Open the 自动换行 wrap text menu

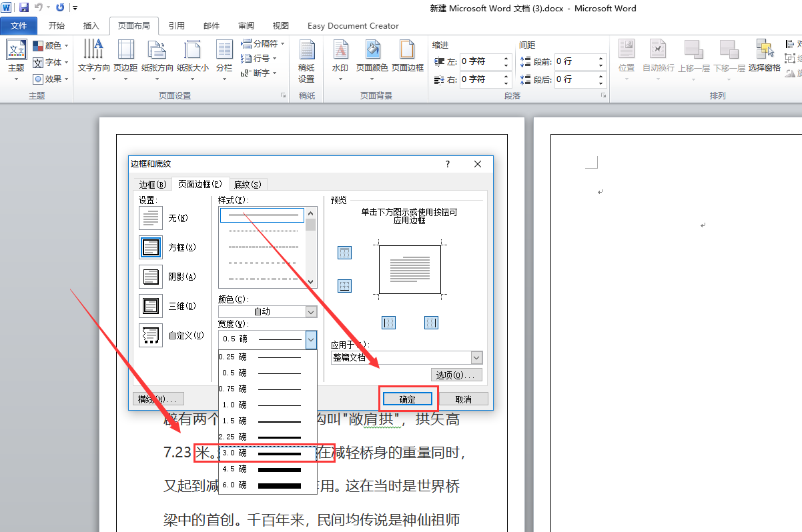coord(659,60)
